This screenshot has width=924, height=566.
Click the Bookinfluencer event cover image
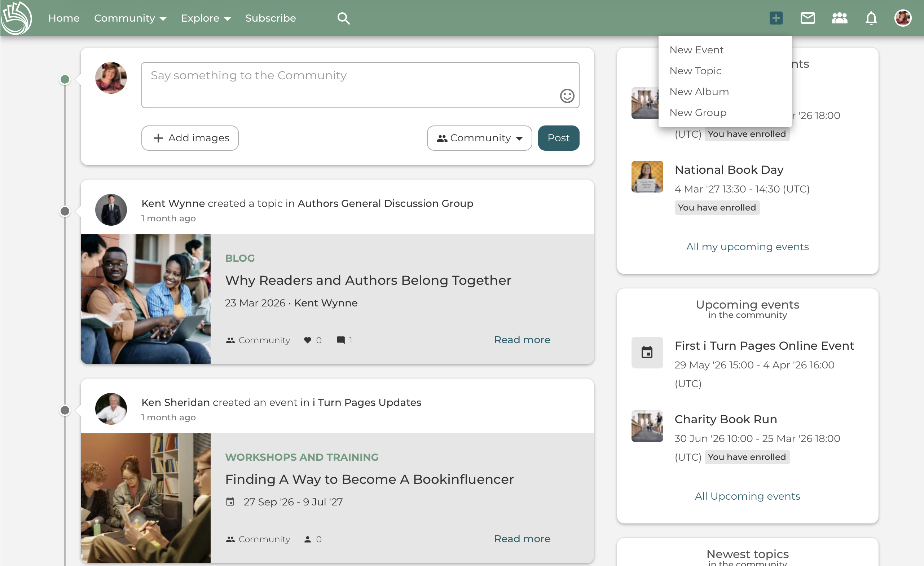click(145, 498)
